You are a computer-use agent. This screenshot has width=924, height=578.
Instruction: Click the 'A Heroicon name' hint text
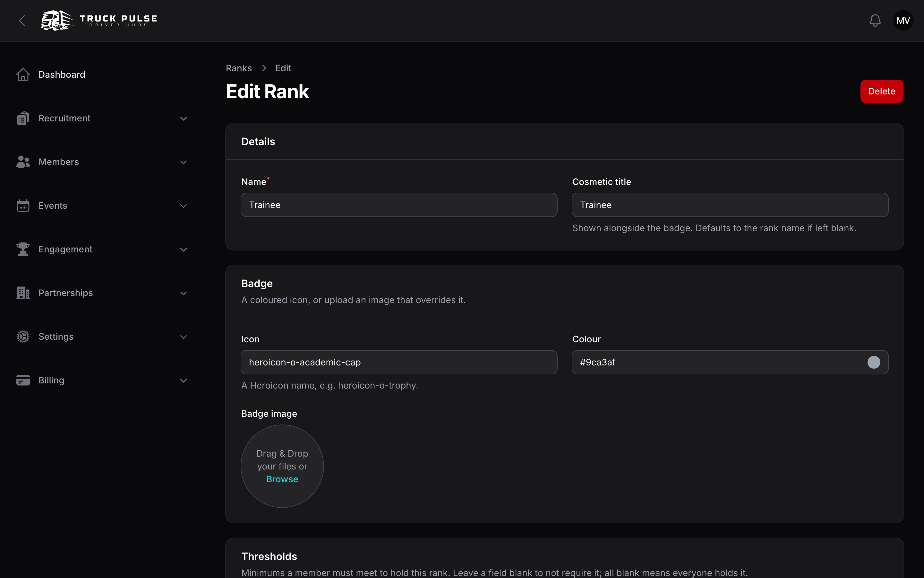pyautogui.click(x=329, y=385)
